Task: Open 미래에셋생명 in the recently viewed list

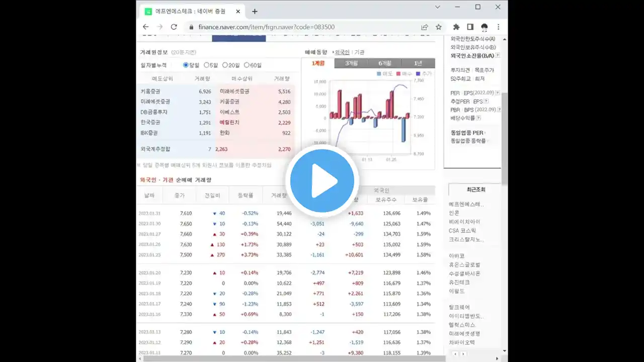Action: (x=464, y=333)
